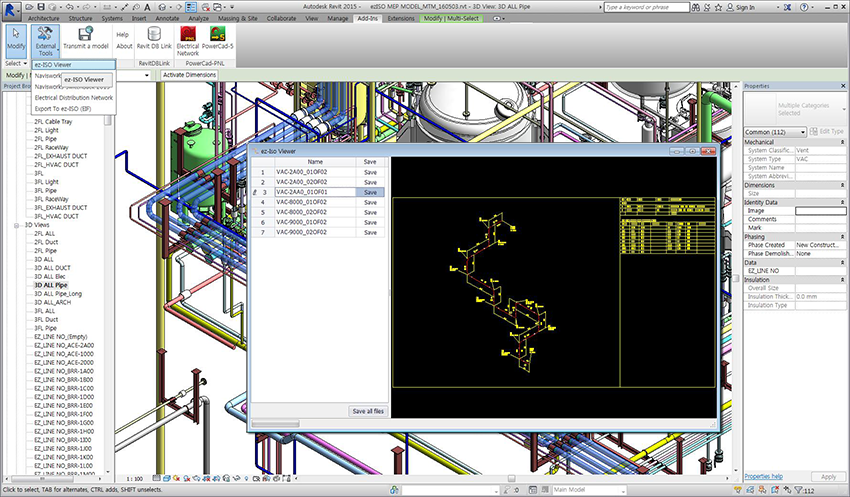850x497 pixels.
Task: Switch to the Massing & Site tab
Action: click(238, 18)
